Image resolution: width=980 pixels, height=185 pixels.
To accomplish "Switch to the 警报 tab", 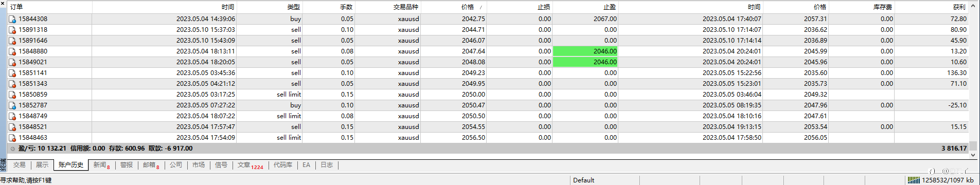I will (x=127, y=165).
